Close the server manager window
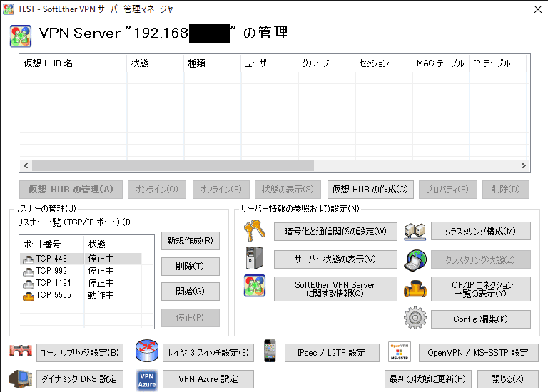The height and width of the screenshot is (392, 548). pos(538,9)
